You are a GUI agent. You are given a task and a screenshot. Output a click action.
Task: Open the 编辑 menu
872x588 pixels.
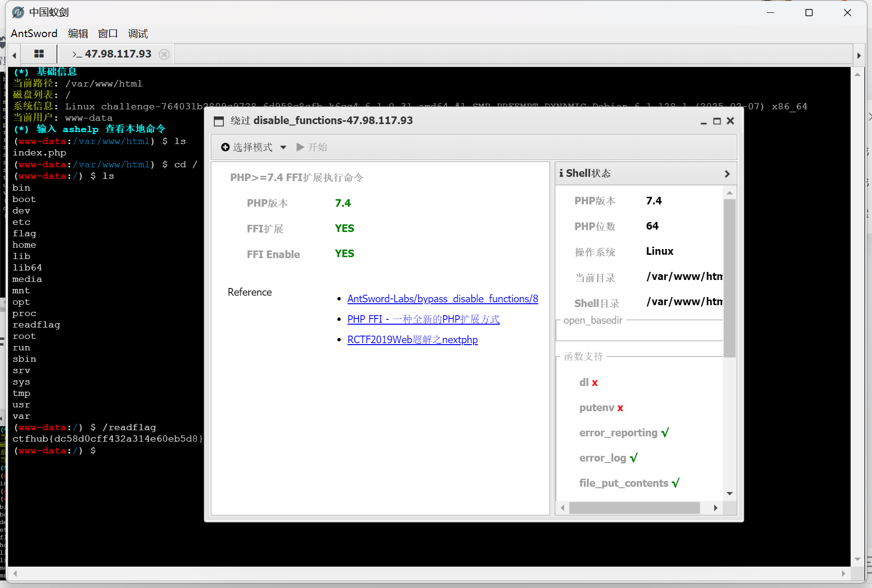[x=78, y=33]
